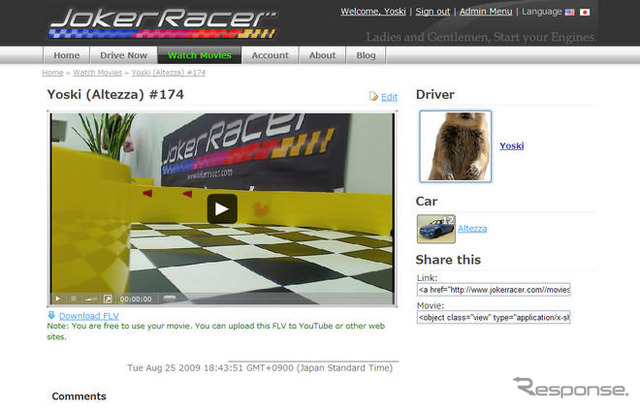
Task: Adjust the volume control in player bar
Action: click(91, 299)
